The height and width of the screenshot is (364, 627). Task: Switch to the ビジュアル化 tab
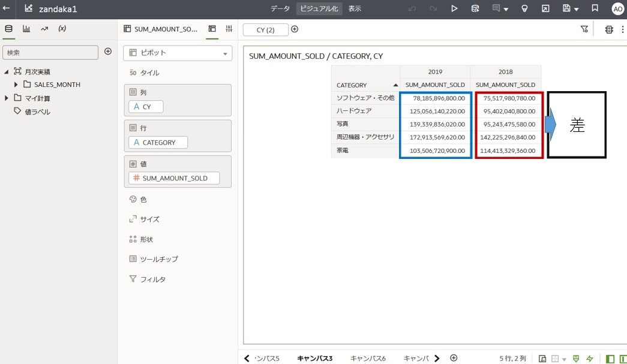click(319, 8)
